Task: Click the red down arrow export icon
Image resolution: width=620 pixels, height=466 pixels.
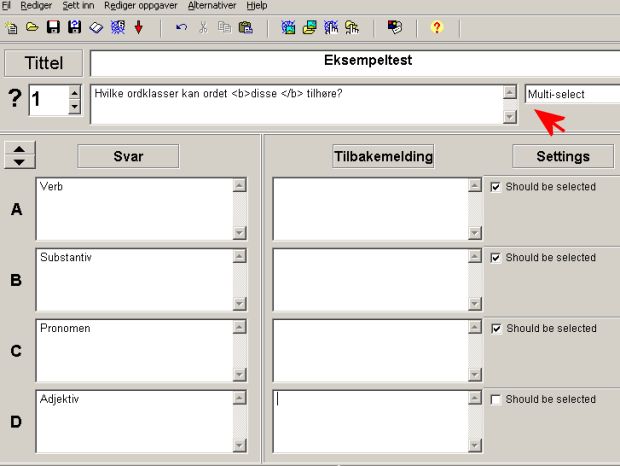Action: 138,27
